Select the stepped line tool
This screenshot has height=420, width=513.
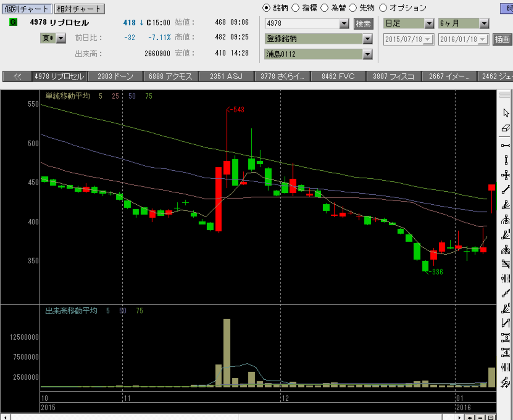506,293
